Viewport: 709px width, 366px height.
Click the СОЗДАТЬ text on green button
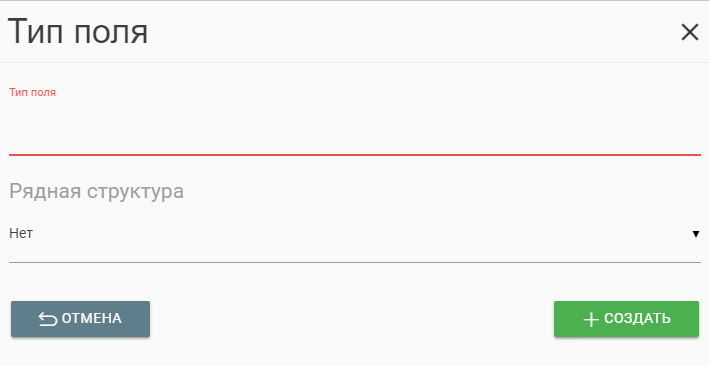(x=638, y=318)
